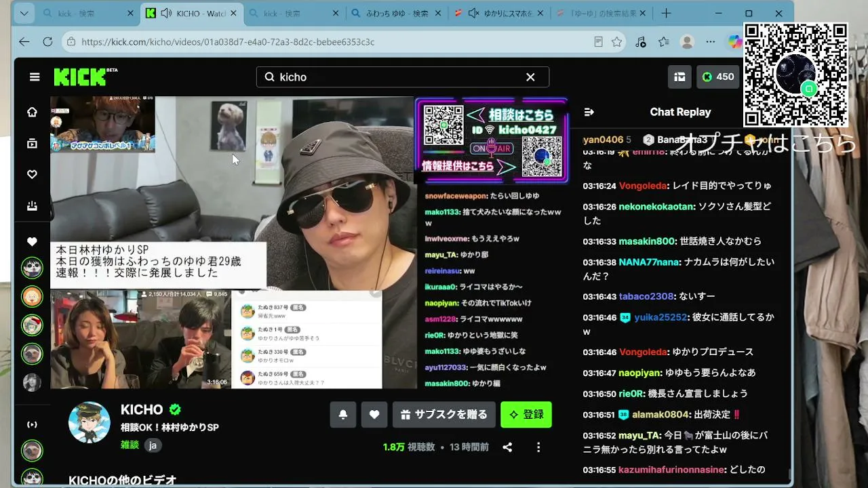
Task: Expand the tab list chevron dropdown
Action: tap(24, 14)
